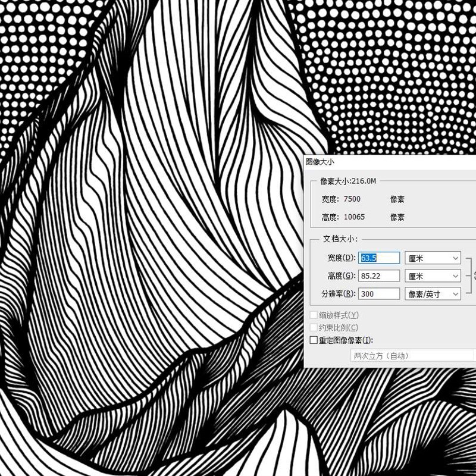
Task: Open the 两次立方（自动） resampling dropdown
Action: tap(413, 355)
